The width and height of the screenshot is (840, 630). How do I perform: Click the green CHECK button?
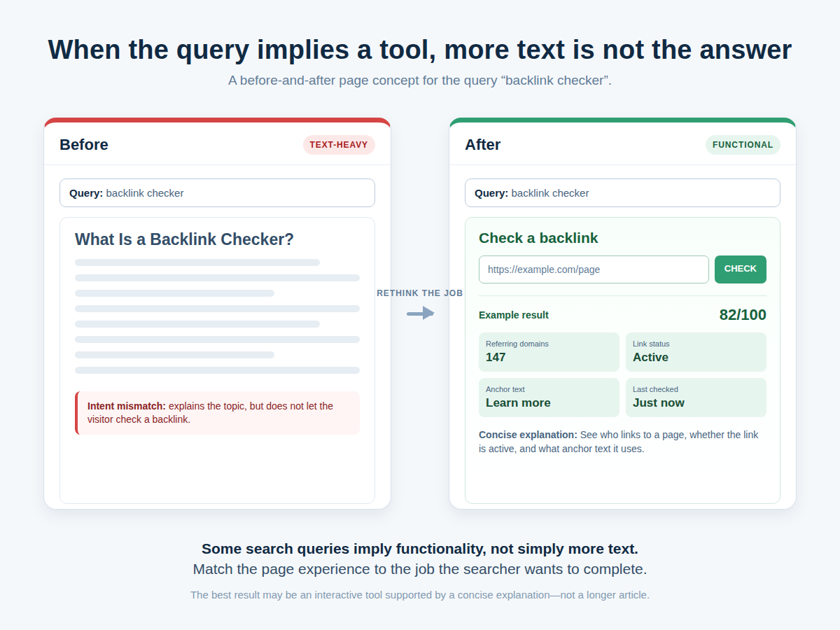pos(740,269)
